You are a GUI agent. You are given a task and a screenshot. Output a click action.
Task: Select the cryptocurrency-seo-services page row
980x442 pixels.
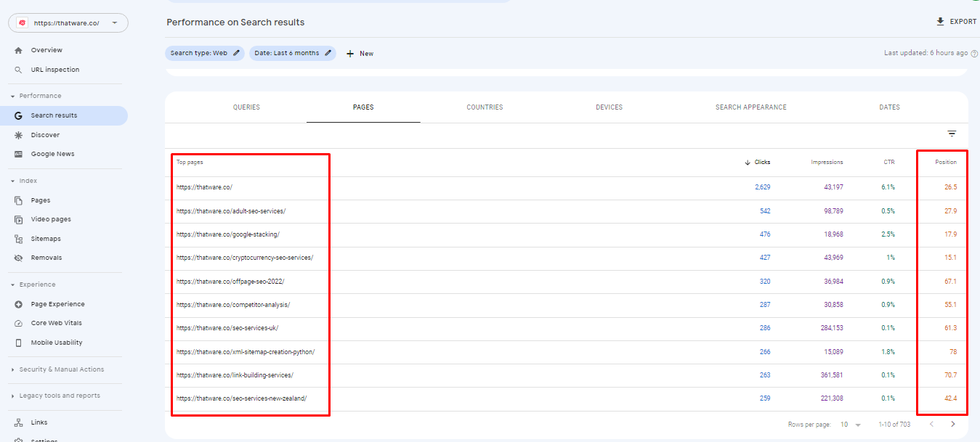click(567, 258)
